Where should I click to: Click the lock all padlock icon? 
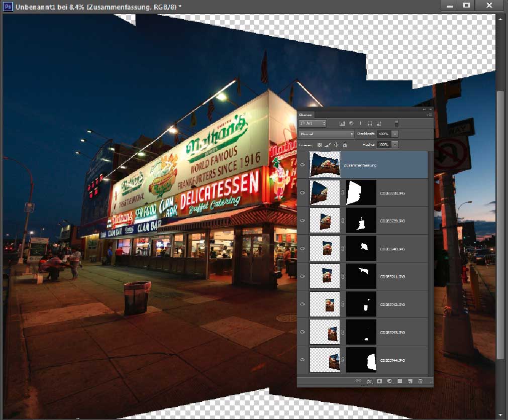pos(345,145)
